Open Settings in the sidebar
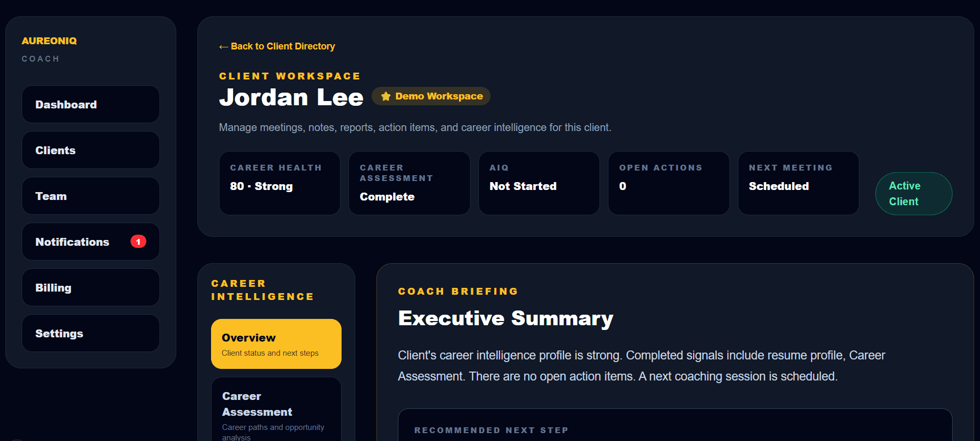Screen dimensions: 980x441 91,333
